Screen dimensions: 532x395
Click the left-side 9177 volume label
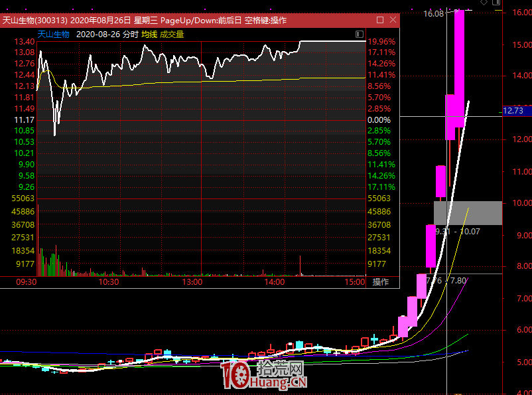click(25, 264)
